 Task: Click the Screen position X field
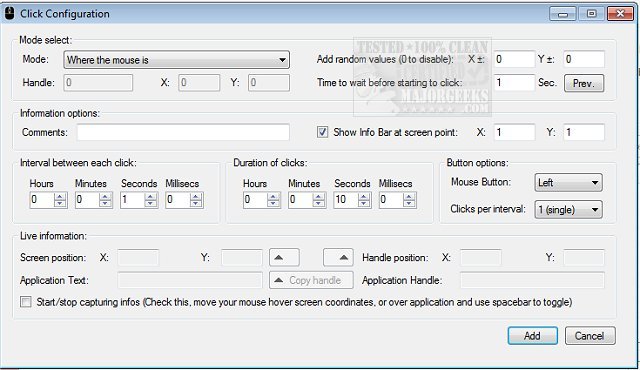coord(138,257)
